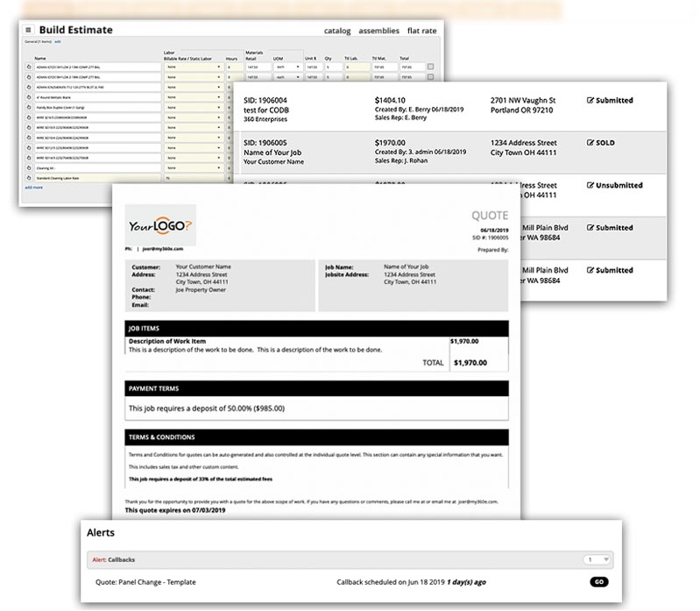Click the row icon beside Standard Cleaning Labor Rate
This screenshot has height=611, width=700.
click(x=28, y=178)
